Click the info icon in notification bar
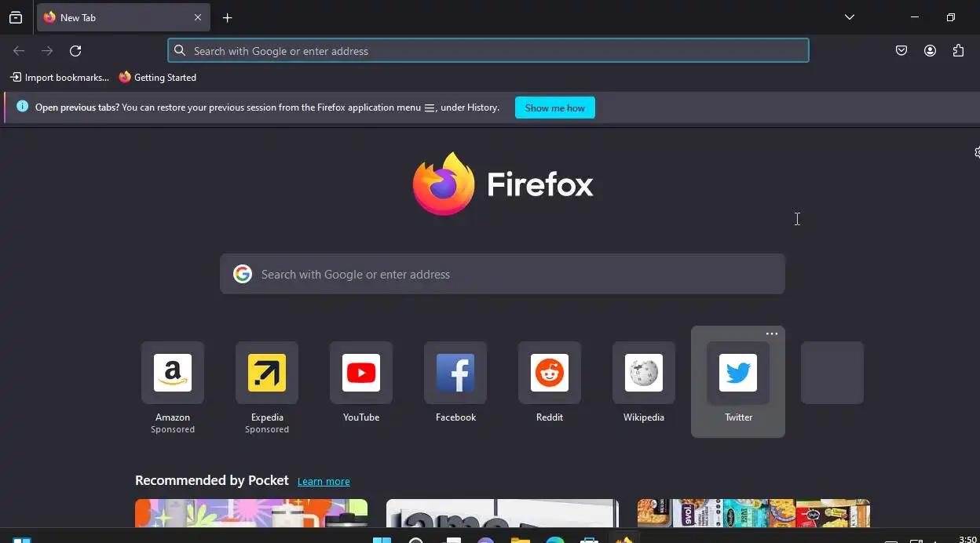980x543 pixels. (x=22, y=107)
